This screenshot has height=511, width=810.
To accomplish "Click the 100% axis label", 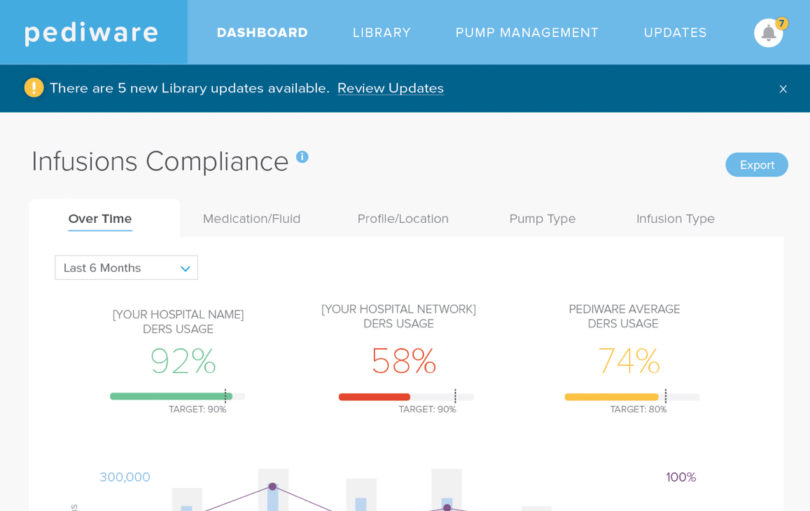I will (x=681, y=477).
